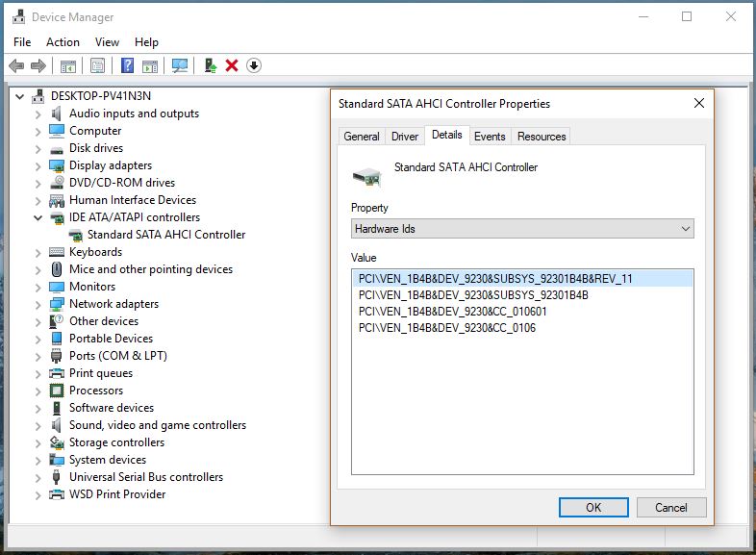Select the hardware ID ending in CC_010601
Viewport: 756px width, 555px height.
pos(453,312)
